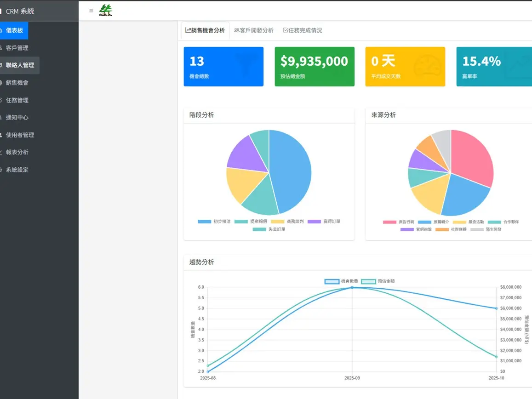The height and width of the screenshot is (399, 532).
Task: Open the hamburger sidebar menu
Action: click(91, 11)
